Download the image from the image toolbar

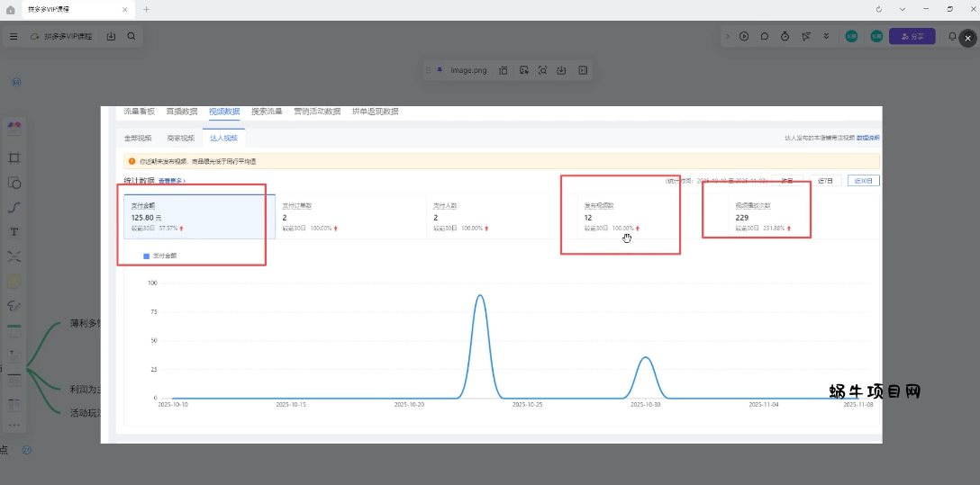tap(562, 70)
